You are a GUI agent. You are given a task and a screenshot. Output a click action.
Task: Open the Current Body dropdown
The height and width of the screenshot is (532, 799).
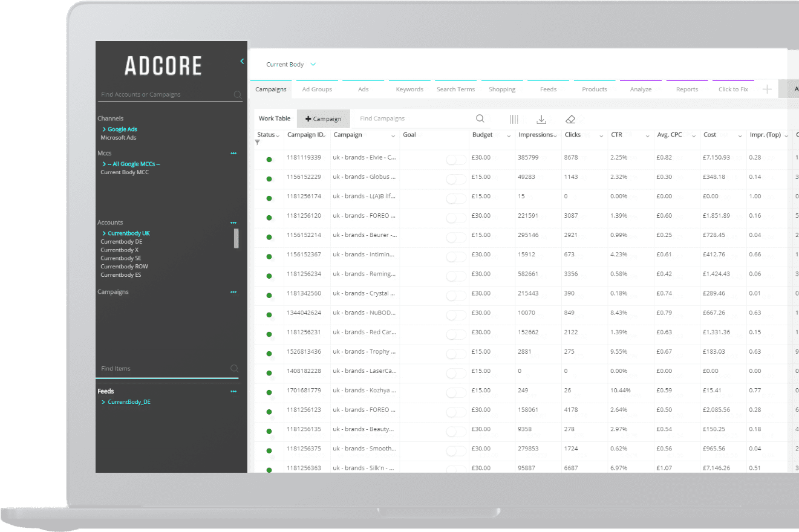point(291,64)
